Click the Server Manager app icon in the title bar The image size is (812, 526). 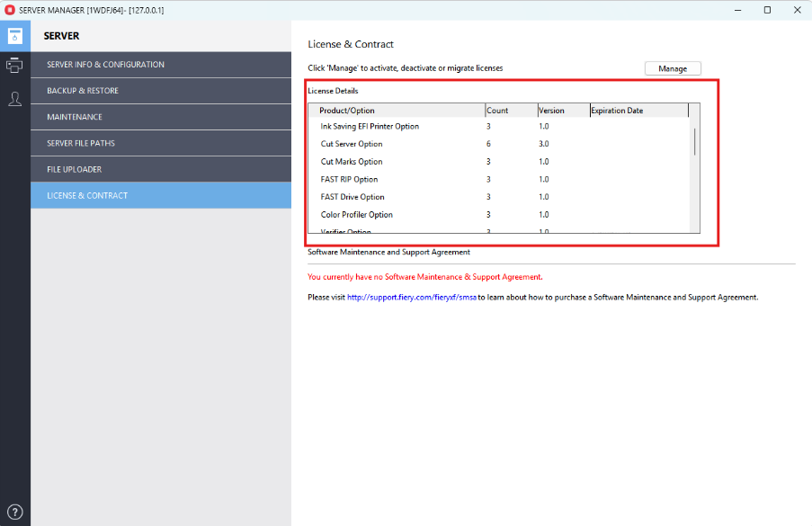click(9, 10)
